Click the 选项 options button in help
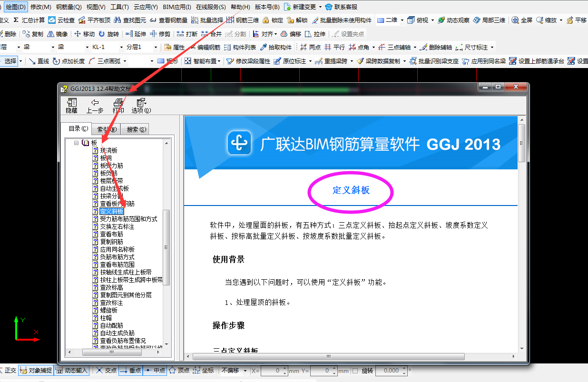Image resolution: width=588 pixels, height=382 pixels. pyautogui.click(x=141, y=106)
